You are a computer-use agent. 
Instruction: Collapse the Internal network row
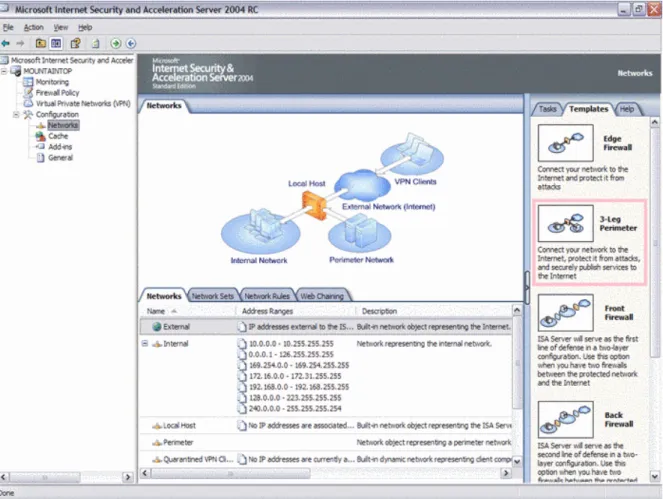pos(145,343)
